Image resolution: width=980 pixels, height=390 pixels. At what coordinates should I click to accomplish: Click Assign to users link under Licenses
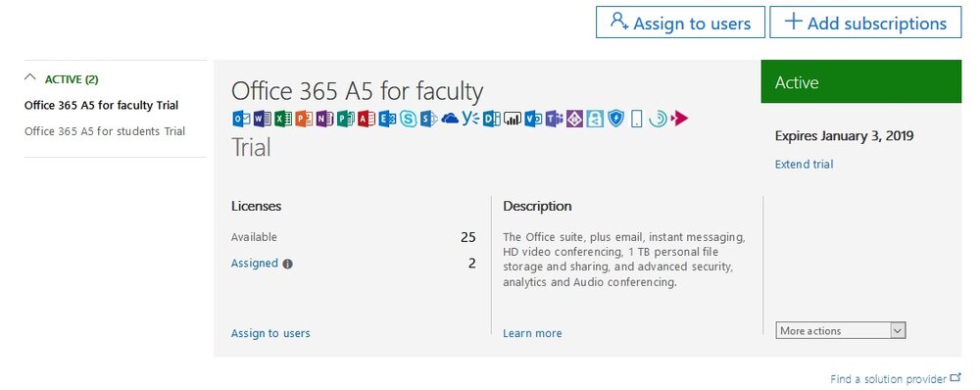(270, 333)
